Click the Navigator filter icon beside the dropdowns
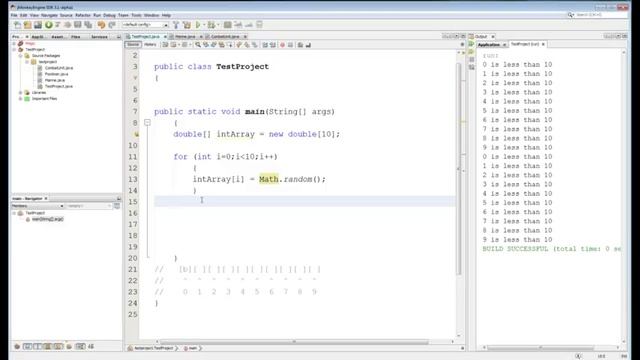Screen dimensions: 640x360 pos(117,206)
